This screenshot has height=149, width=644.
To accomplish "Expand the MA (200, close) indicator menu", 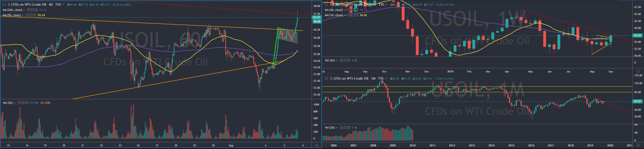I will (24, 10).
